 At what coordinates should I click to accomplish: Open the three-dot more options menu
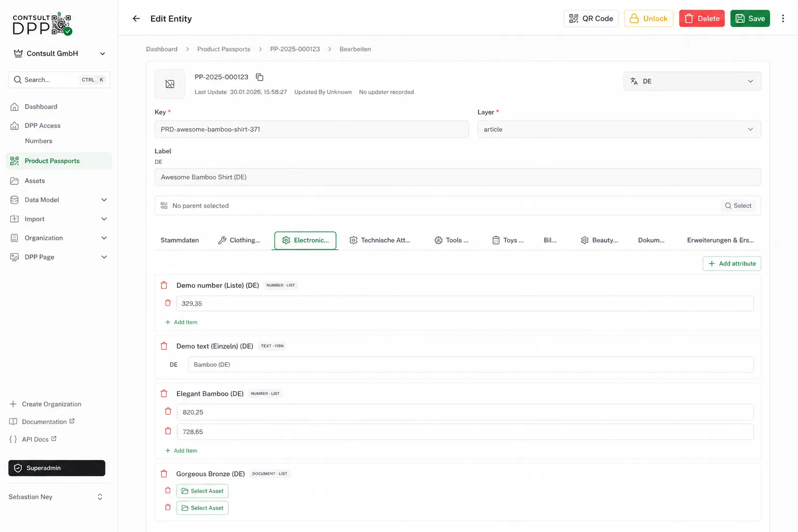(x=783, y=19)
